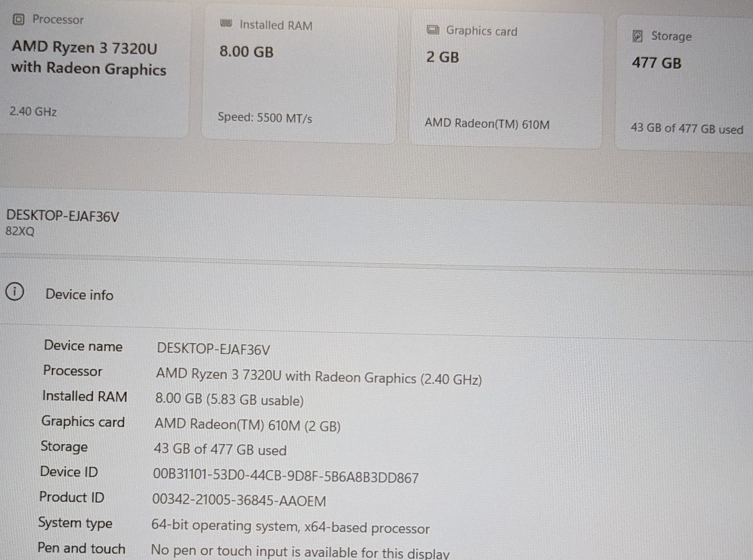
Task: Click the Speed: 5500 MT/s text
Action: (x=265, y=118)
